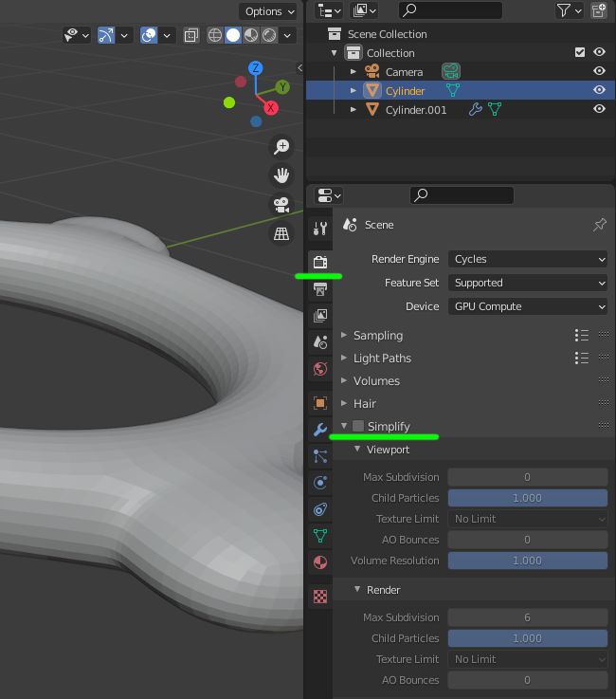Open the Device GPU Compute dropdown
This screenshot has width=616, height=699.
click(528, 306)
